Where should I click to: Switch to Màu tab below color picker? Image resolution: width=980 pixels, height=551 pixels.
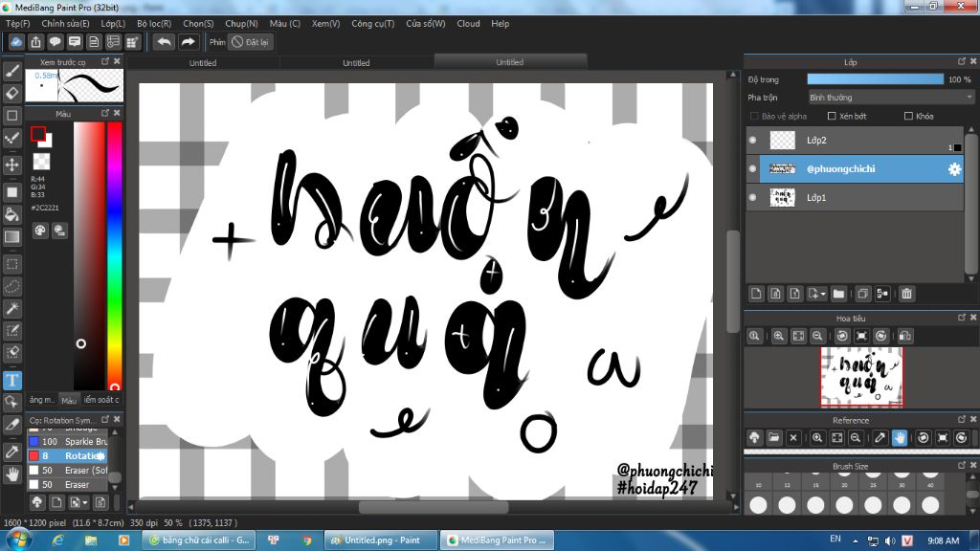pyautogui.click(x=69, y=400)
